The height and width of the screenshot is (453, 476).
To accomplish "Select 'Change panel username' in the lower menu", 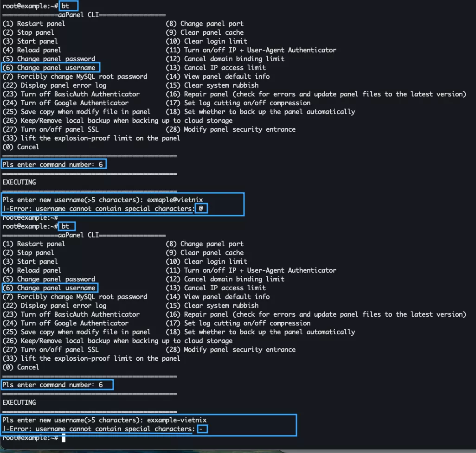I will (50, 288).
